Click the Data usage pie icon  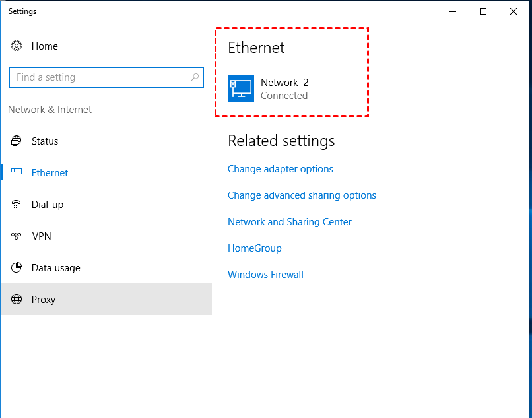point(17,268)
